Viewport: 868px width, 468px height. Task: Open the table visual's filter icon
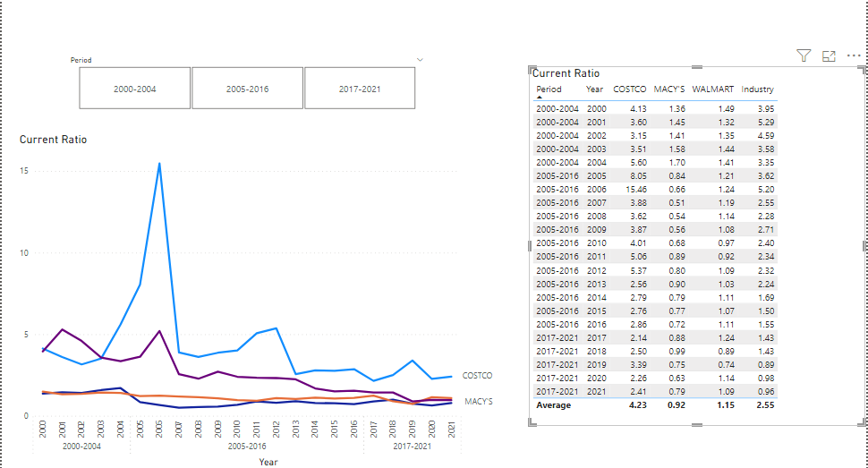coord(804,55)
